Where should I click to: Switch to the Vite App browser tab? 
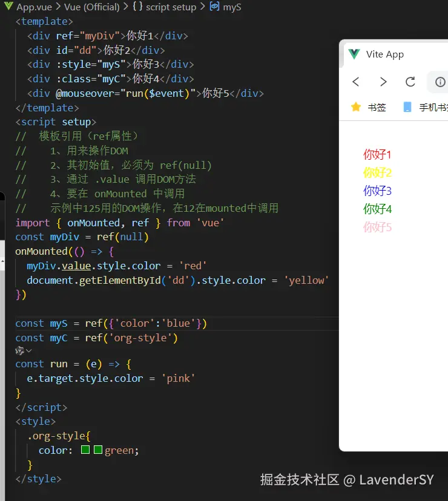click(x=384, y=54)
